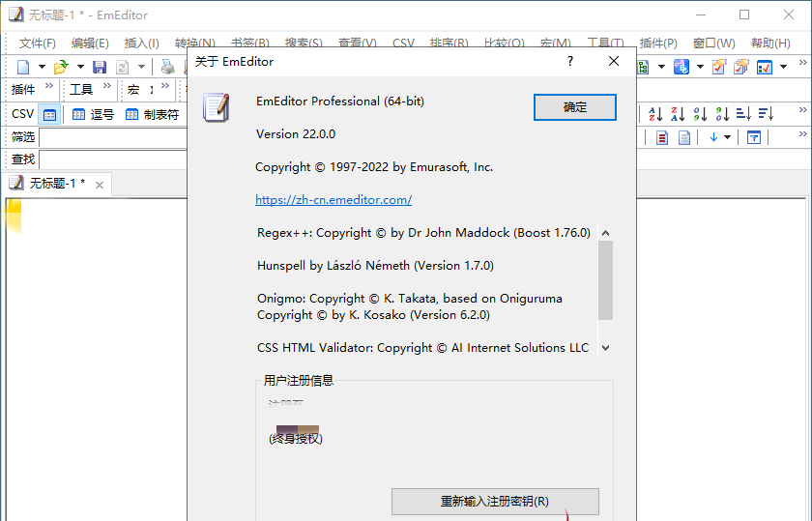Click into the 查找 find field
The image size is (812, 521).
point(113,159)
